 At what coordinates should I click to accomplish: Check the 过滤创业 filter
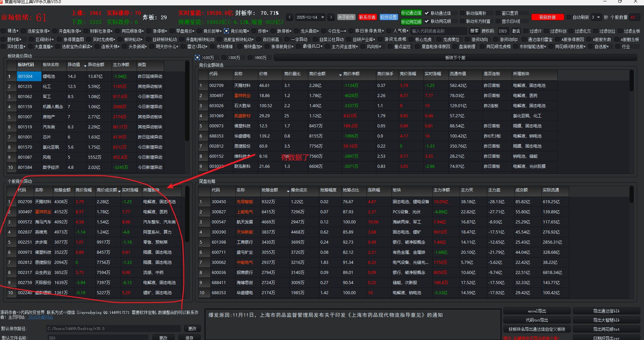(x=595, y=31)
